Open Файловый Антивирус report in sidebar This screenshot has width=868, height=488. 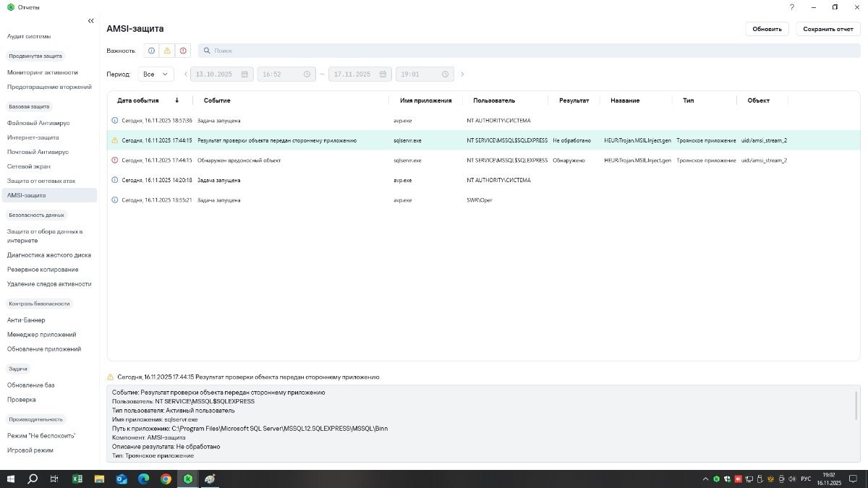tap(38, 123)
